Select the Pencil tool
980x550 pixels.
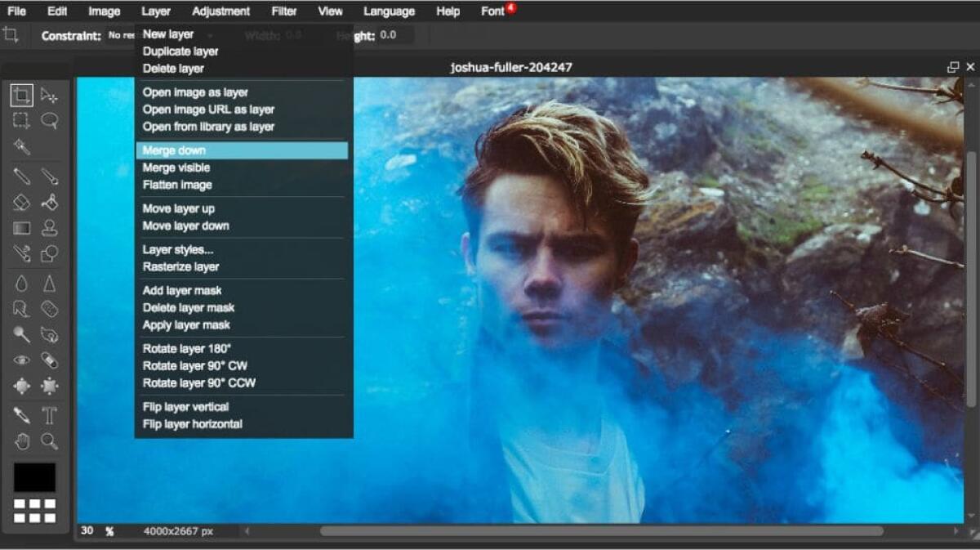[x=23, y=174]
